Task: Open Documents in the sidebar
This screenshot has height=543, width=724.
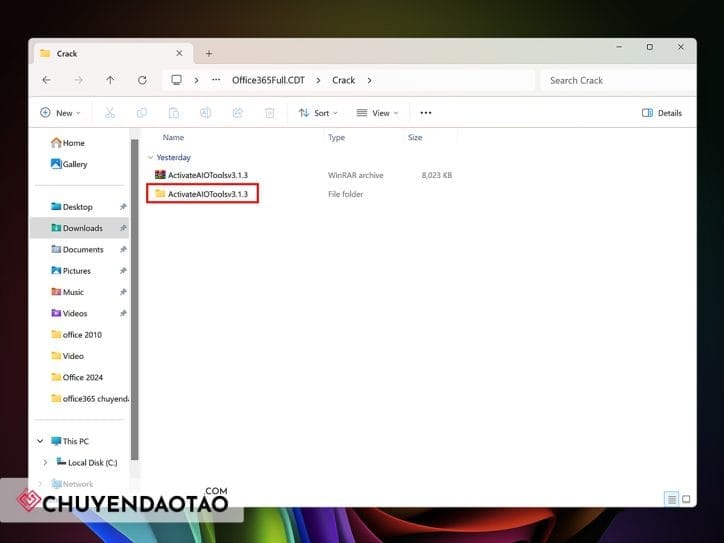Action: pos(78,249)
